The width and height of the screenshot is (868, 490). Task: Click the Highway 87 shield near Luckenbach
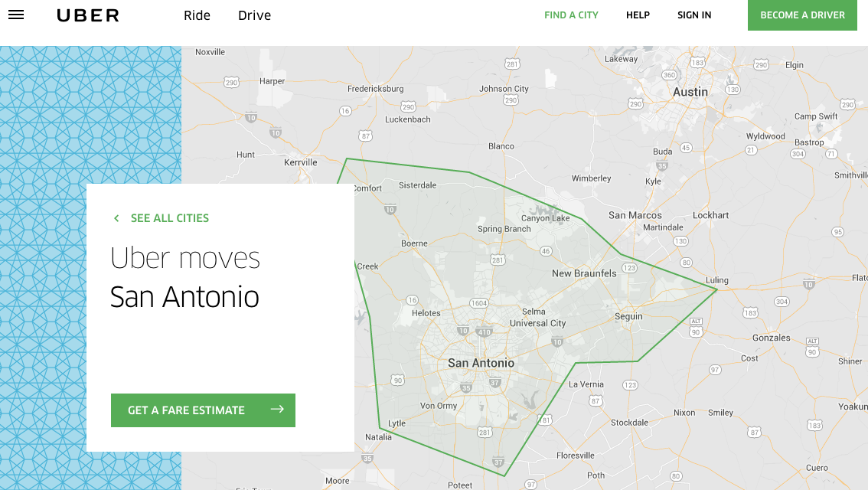click(x=365, y=136)
